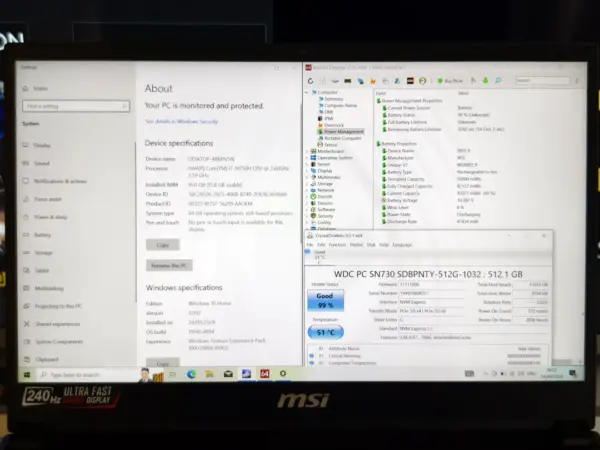The height and width of the screenshot is (450, 600).
Task: Click the Firmware value field in CrystalDiskInfo
Action: click(x=432, y=285)
